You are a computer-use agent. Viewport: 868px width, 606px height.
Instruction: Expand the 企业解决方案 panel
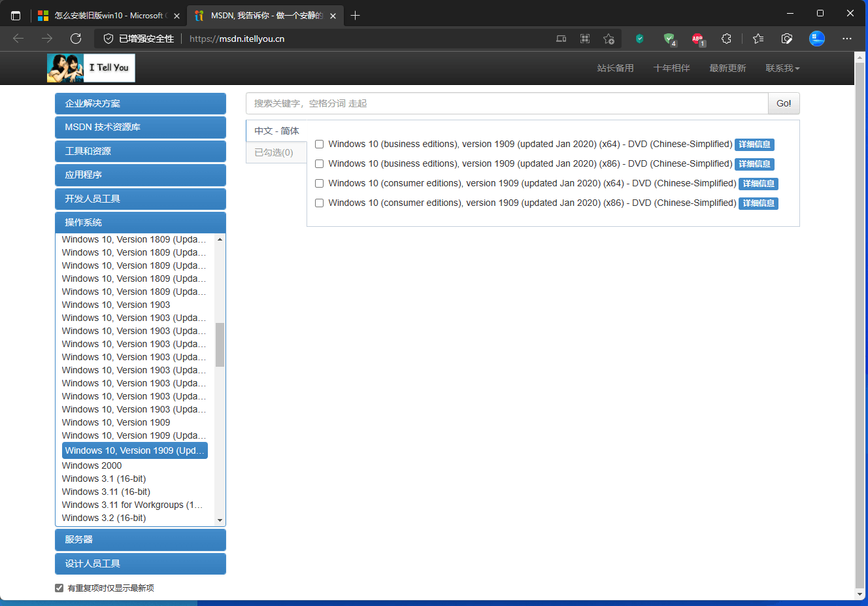point(141,103)
